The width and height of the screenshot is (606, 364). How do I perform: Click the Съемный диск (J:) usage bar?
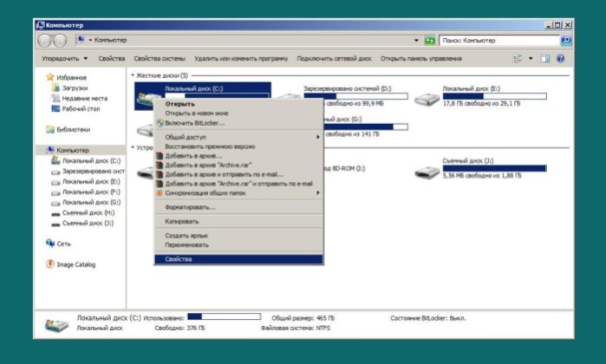[x=495, y=168]
